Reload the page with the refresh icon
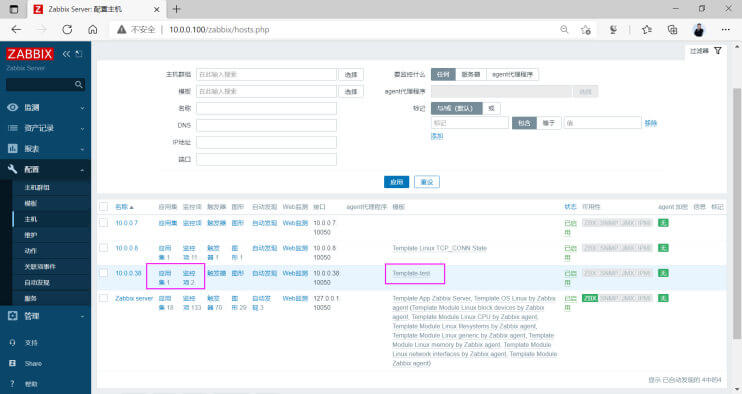The width and height of the screenshot is (742, 394). point(67,29)
